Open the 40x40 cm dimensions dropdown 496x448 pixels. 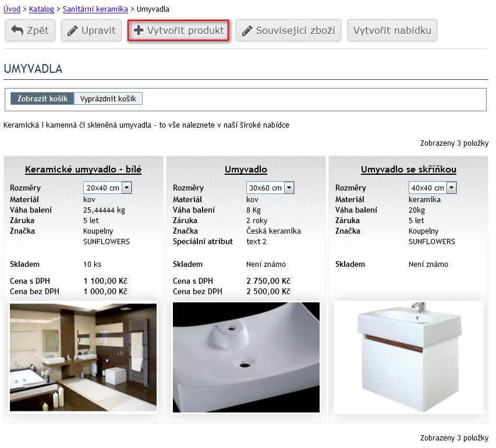[433, 188]
